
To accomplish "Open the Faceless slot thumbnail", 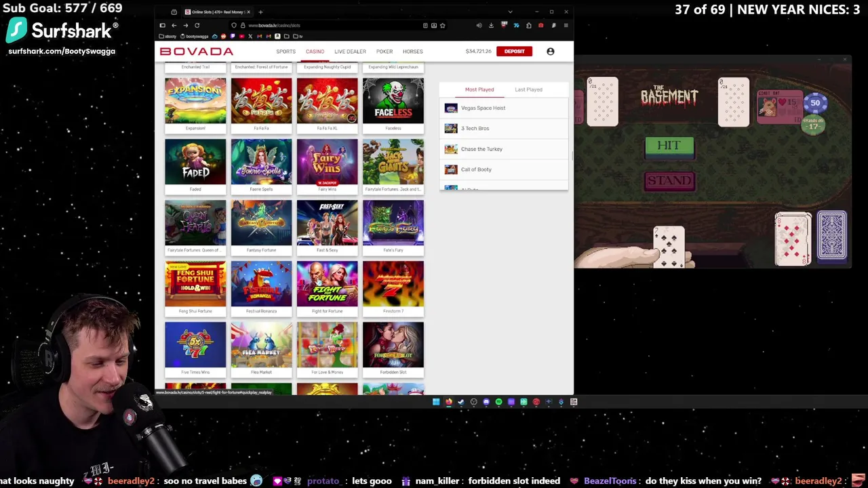I will (x=393, y=100).
